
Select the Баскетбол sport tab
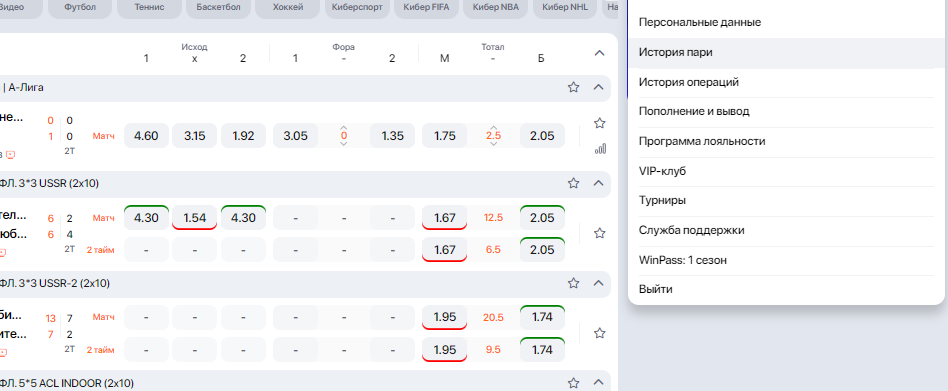pos(218,8)
